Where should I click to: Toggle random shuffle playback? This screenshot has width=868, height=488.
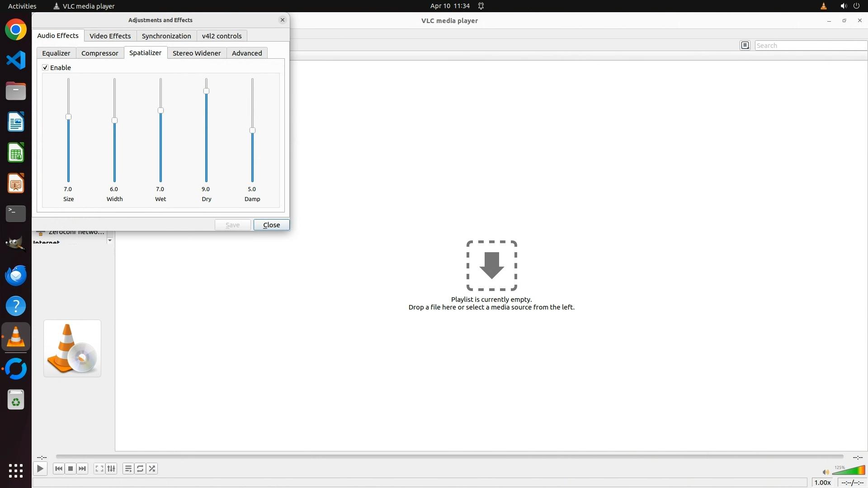[152, 469]
